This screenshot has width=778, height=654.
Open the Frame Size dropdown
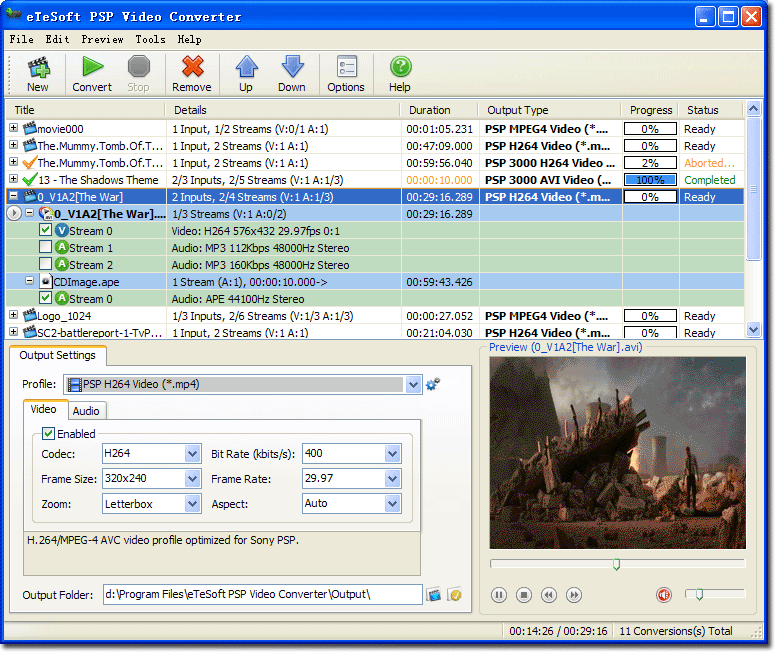click(x=193, y=479)
